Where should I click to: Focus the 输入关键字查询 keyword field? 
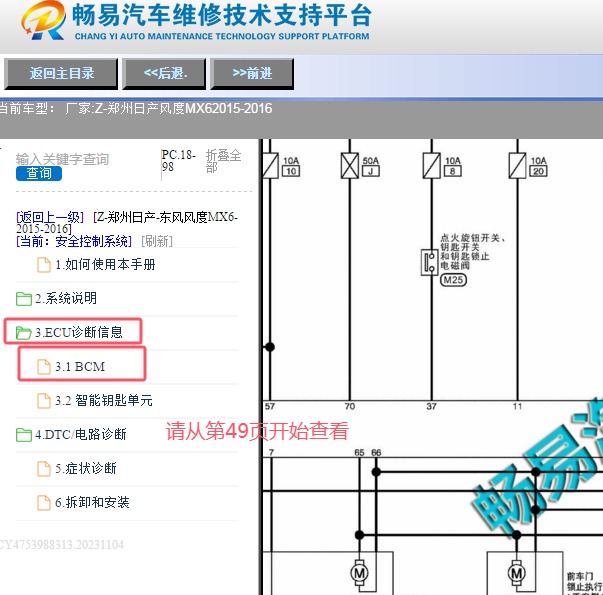(63, 159)
